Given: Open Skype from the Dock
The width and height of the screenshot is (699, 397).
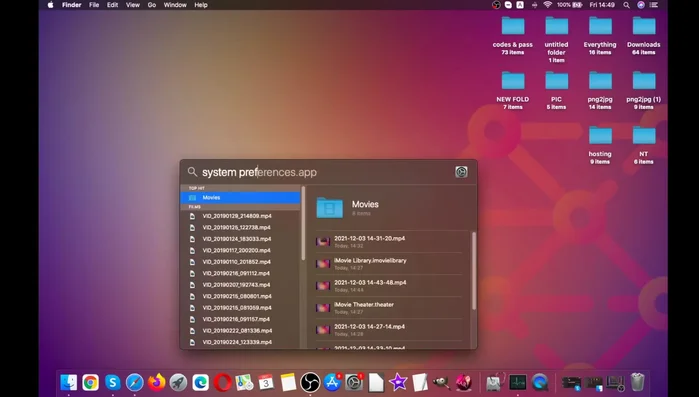Looking at the screenshot, I should click(113, 382).
